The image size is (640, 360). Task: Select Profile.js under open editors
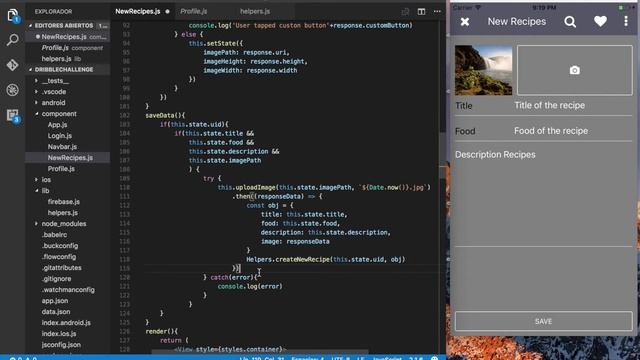click(55, 48)
